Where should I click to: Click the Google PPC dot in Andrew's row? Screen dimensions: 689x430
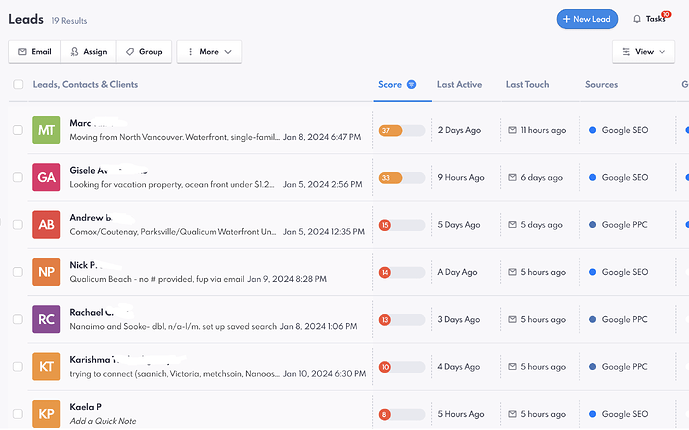click(x=592, y=225)
